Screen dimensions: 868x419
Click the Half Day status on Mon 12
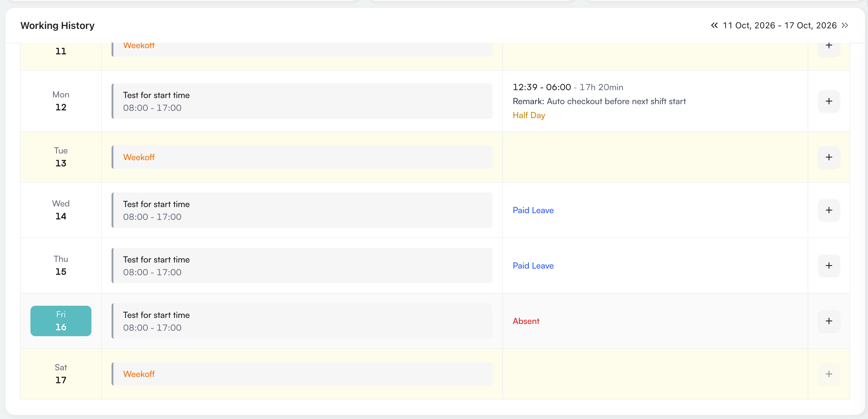(529, 115)
